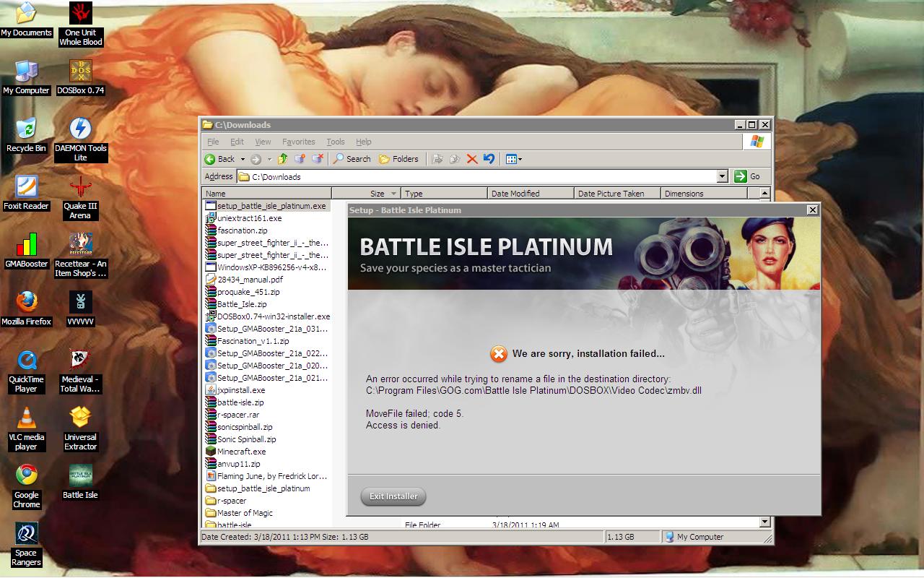Open the File menu

tap(213, 142)
